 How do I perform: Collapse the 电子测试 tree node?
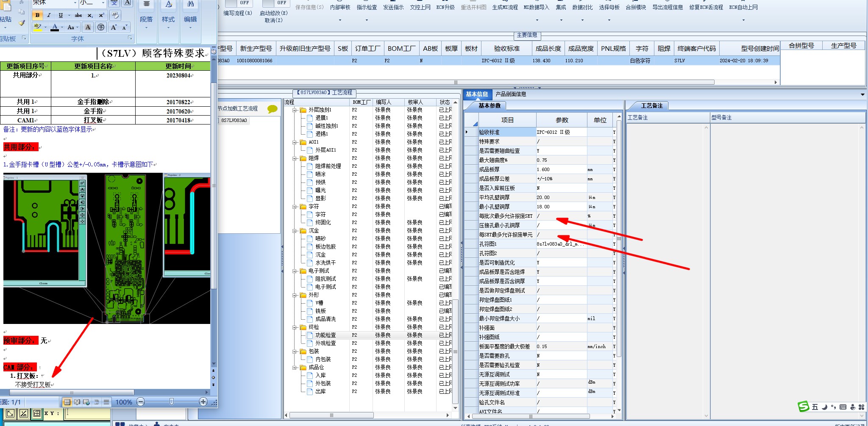click(295, 271)
